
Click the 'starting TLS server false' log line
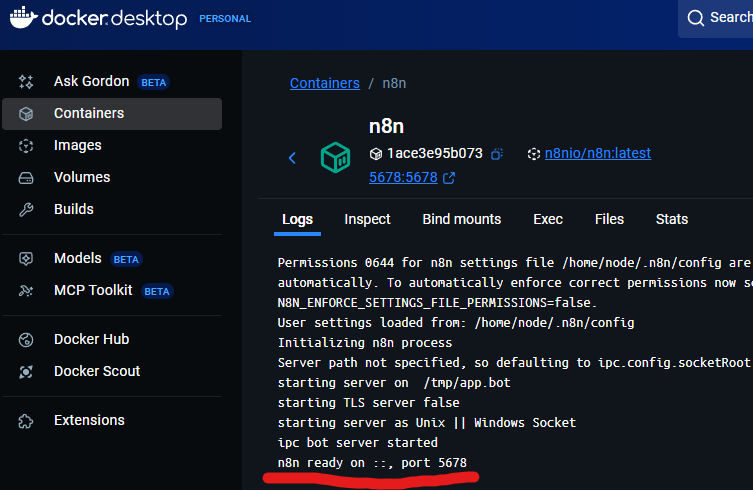368,403
